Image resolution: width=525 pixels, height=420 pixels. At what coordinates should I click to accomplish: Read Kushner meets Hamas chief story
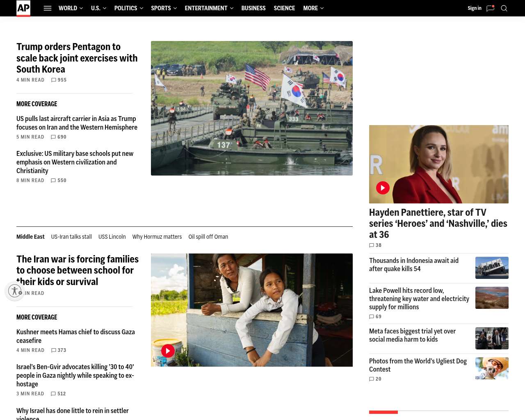[x=75, y=336]
